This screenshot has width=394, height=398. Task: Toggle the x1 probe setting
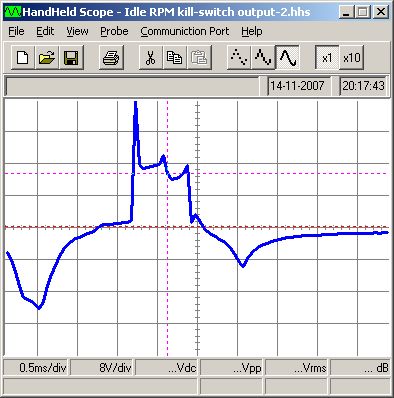(x=327, y=58)
